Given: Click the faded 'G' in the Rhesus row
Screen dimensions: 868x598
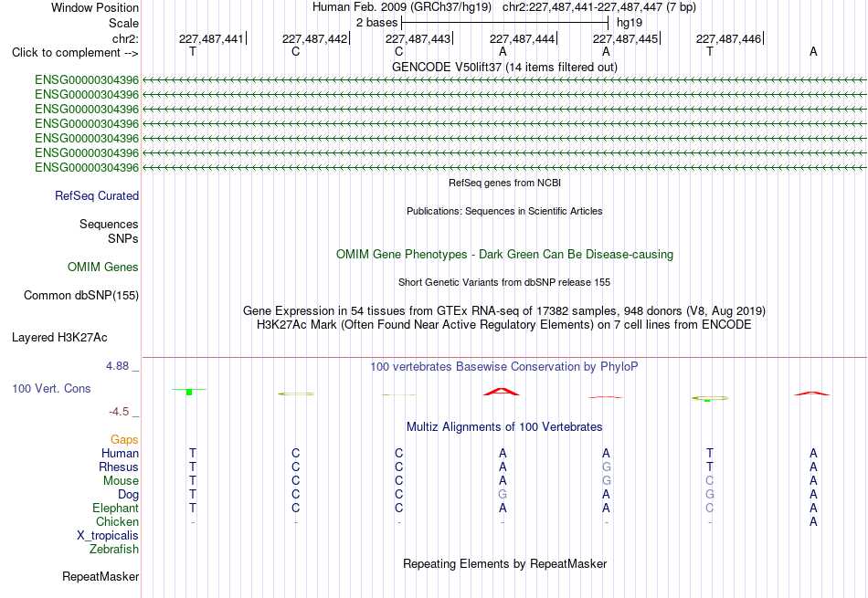Looking at the screenshot, I should pos(606,467).
